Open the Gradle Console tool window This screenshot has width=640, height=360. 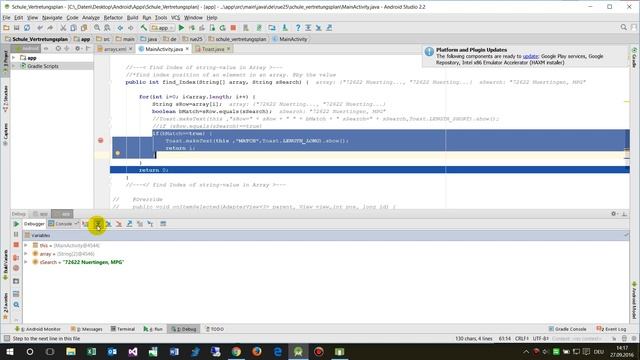point(567,329)
